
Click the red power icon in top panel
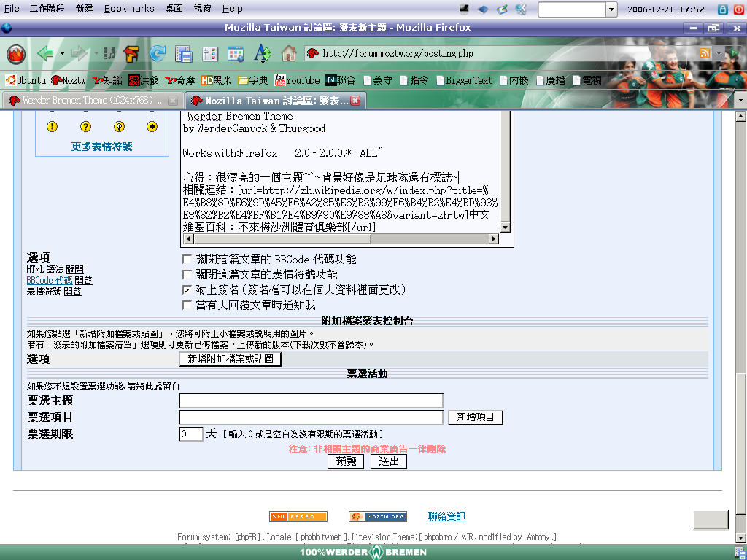point(738,9)
